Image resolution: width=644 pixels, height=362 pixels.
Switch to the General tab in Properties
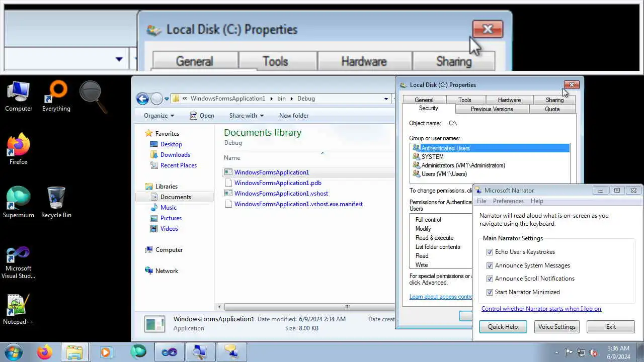coord(424,100)
